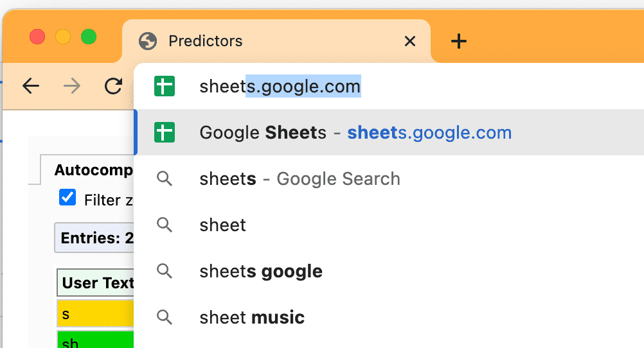Click the green Sheets icon in the address bar
644x348 pixels.
tap(165, 86)
